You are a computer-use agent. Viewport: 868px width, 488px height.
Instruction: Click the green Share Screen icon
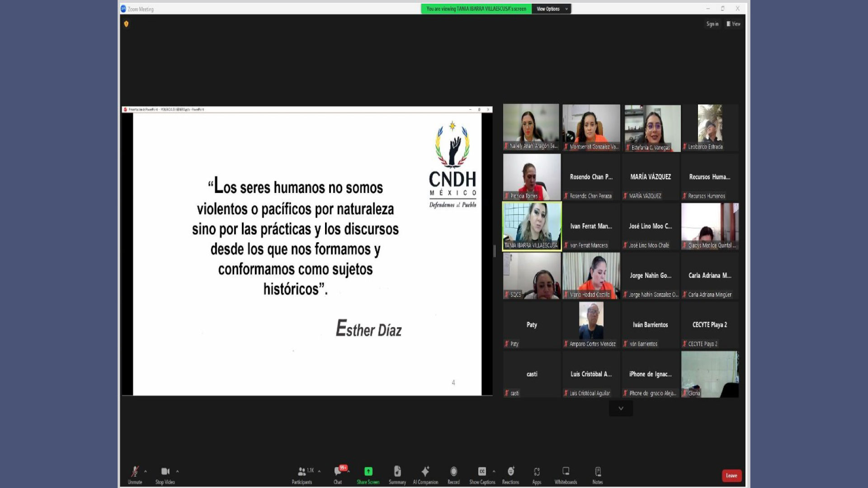point(368,472)
